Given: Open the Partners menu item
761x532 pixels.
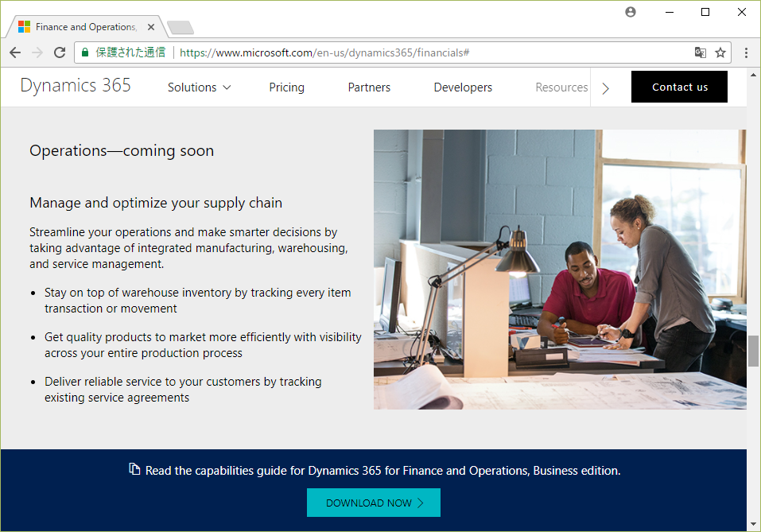Looking at the screenshot, I should (x=369, y=87).
